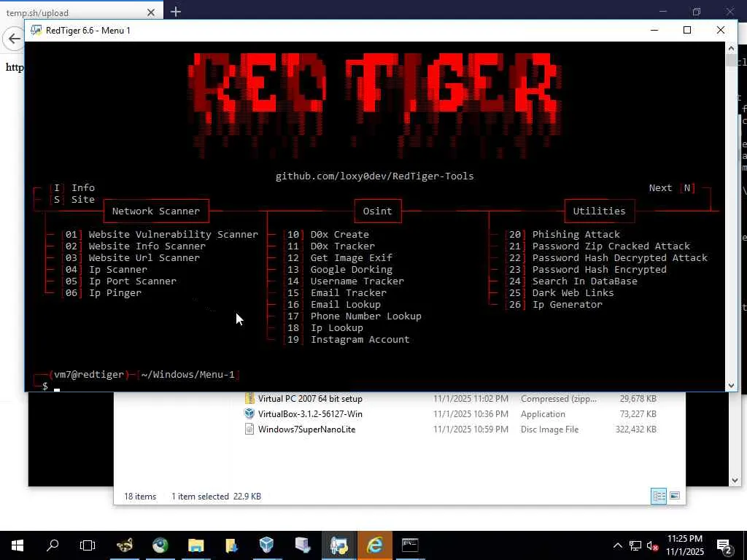Image resolution: width=747 pixels, height=560 pixels.
Task: Open network status tray icon
Action: (x=635, y=545)
